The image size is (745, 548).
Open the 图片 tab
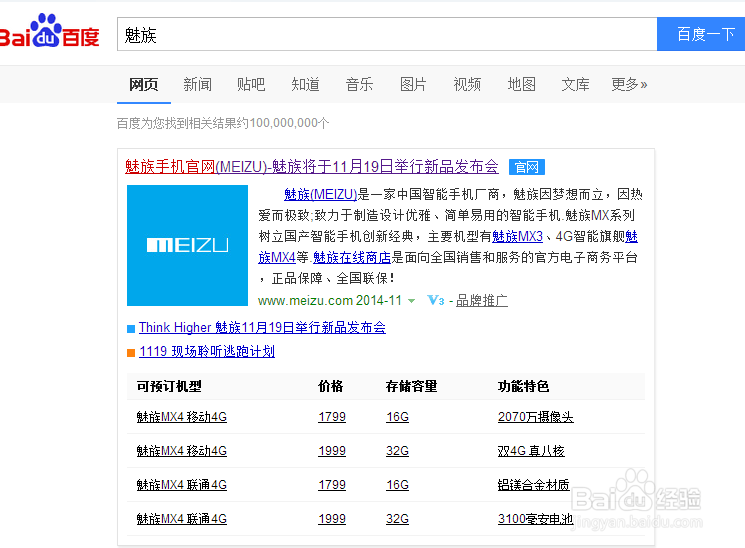point(413,85)
